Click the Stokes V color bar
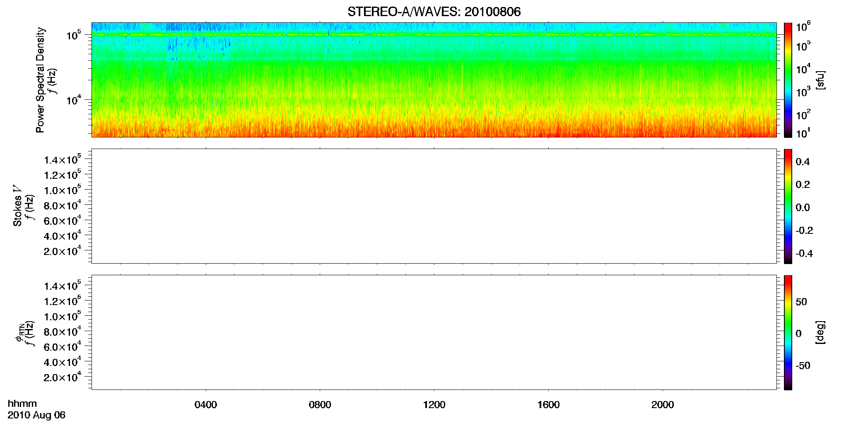The image size is (868, 447). [x=788, y=206]
